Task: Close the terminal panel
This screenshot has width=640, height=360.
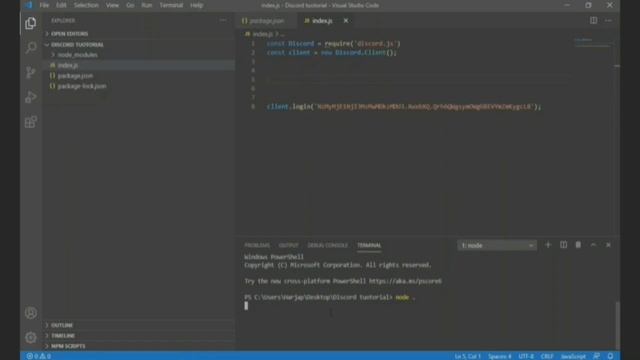Action: pyautogui.click(x=608, y=245)
